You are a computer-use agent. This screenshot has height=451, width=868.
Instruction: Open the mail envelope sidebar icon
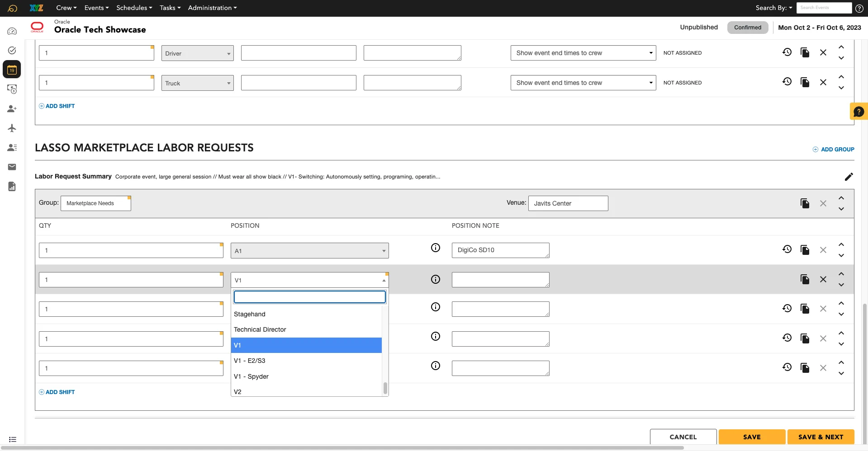tap(12, 167)
